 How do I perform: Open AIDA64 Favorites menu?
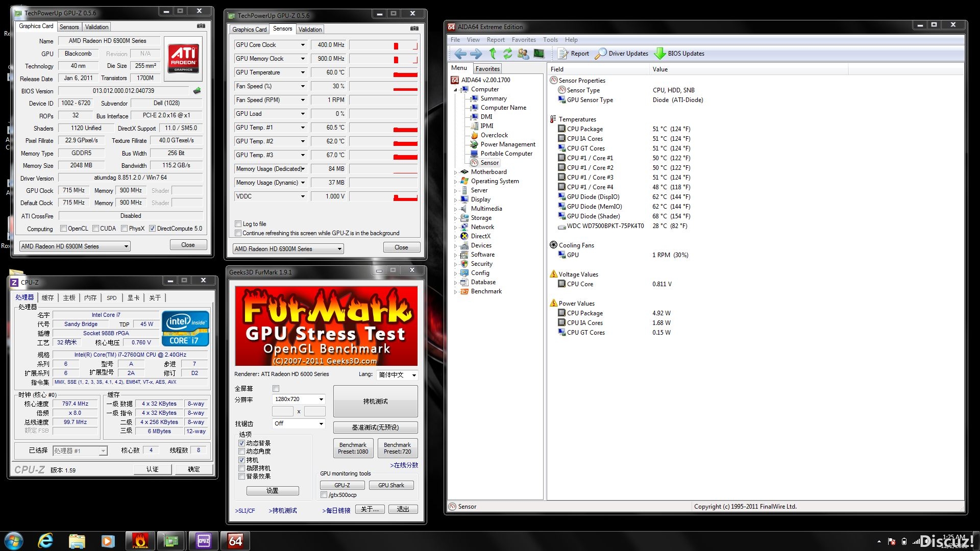coord(524,40)
